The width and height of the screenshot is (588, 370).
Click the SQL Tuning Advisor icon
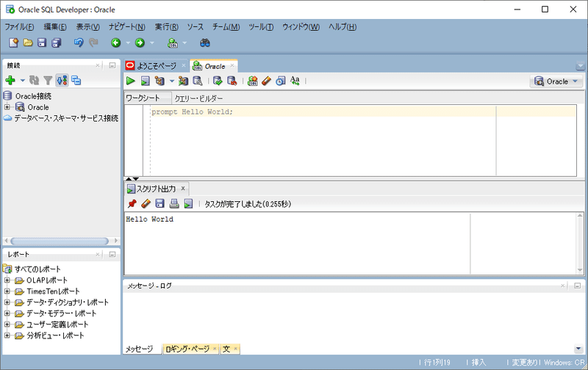[197, 81]
